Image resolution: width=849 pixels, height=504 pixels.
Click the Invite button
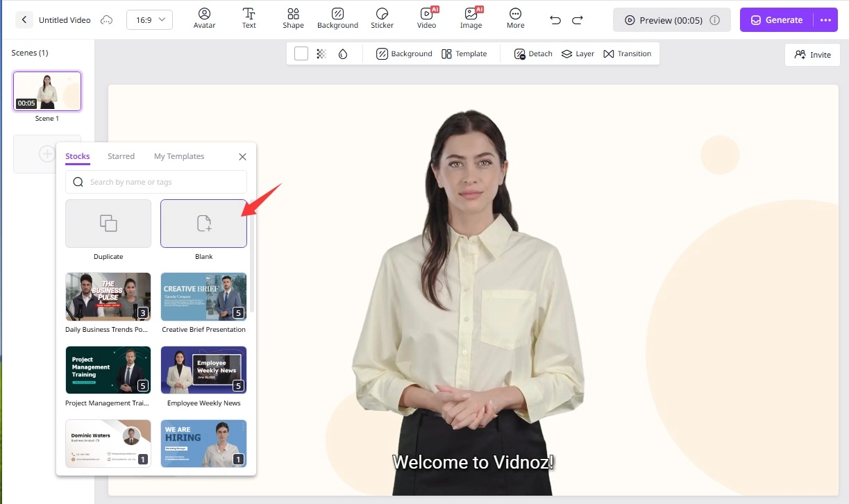pos(812,55)
